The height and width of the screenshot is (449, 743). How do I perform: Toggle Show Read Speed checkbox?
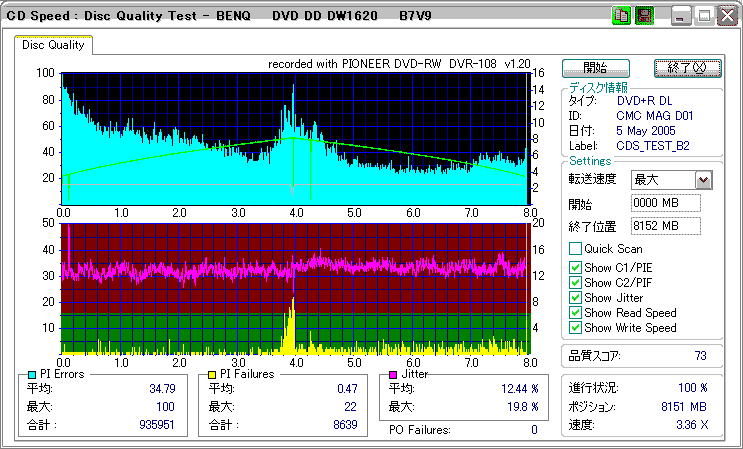pyautogui.click(x=575, y=313)
